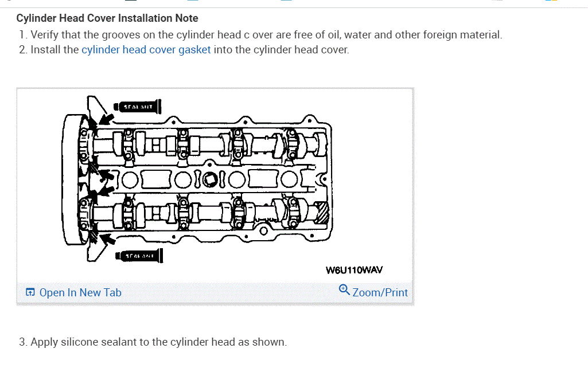Select the Zoom/Print text link

tap(380, 292)
